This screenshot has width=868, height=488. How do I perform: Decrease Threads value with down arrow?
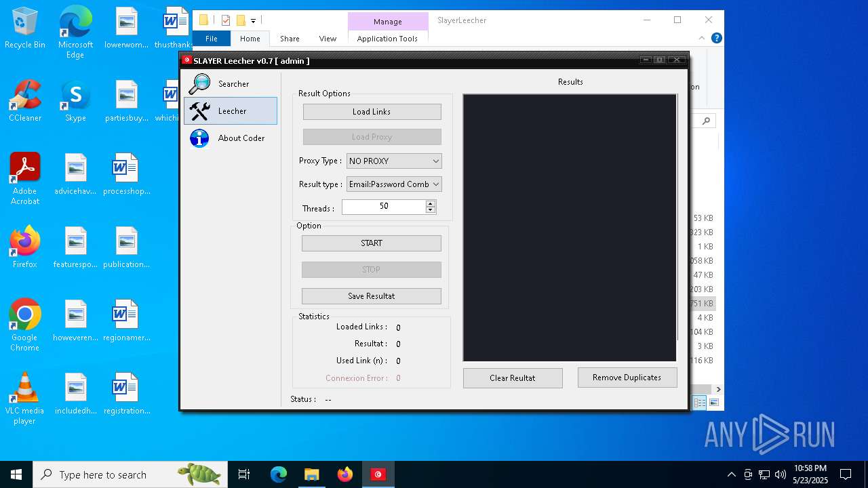430,210
